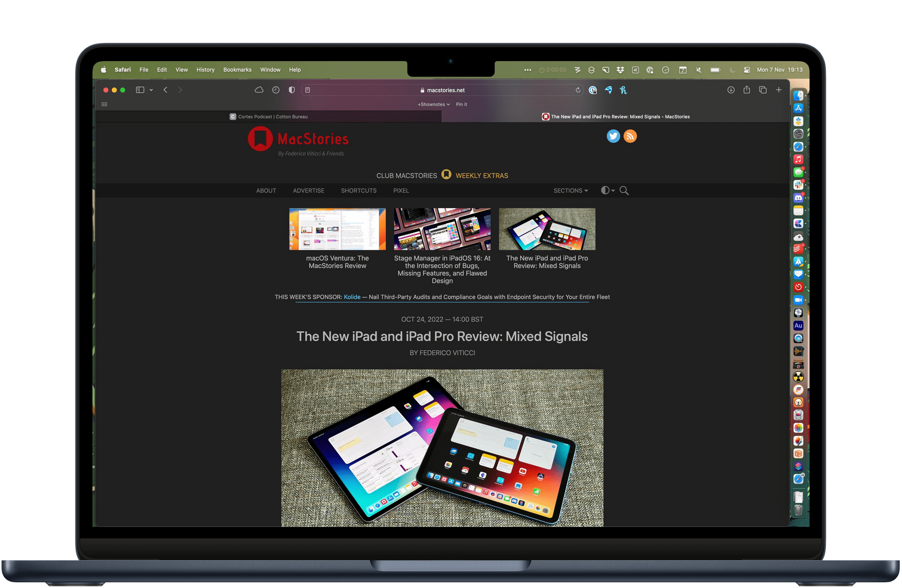Open the Bookmarks menu
This screenshot has height=588, width=902.
coord(237,70)
